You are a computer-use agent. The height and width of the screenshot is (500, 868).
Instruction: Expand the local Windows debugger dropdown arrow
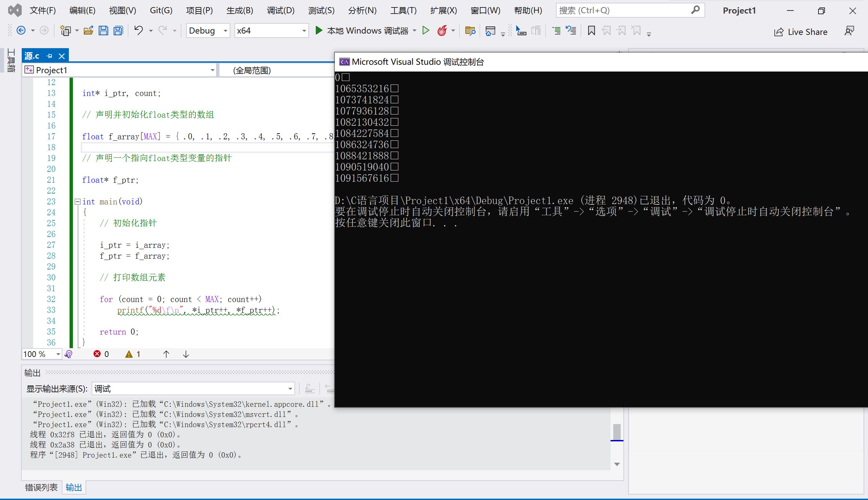(x=415, y=31)
